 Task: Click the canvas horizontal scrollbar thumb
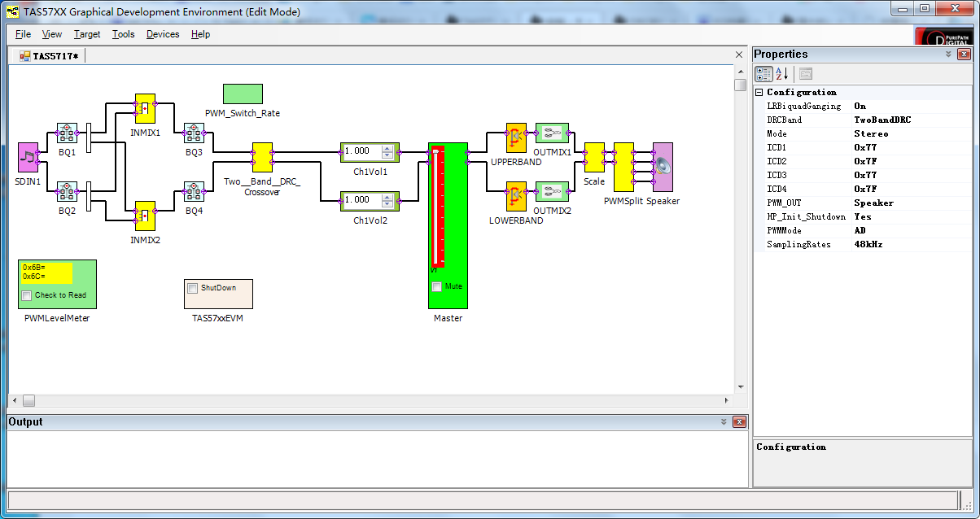click(x=28, y=401)
